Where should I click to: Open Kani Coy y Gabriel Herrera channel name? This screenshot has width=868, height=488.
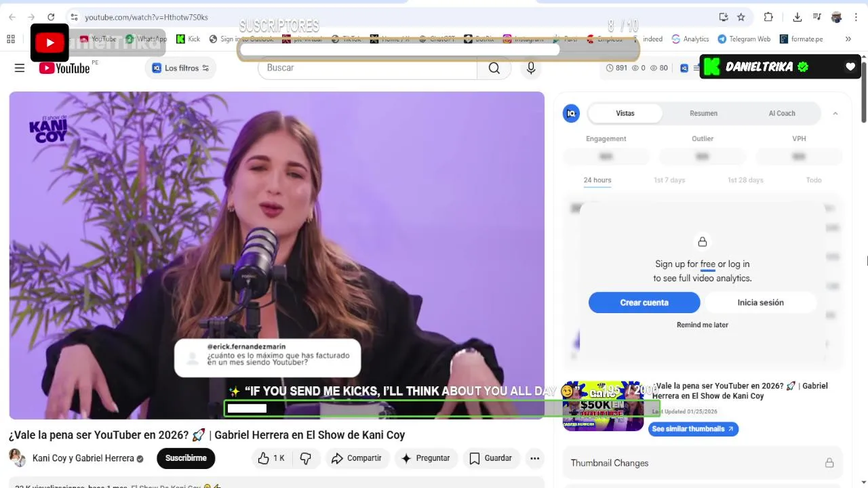[x=83, y=458]
